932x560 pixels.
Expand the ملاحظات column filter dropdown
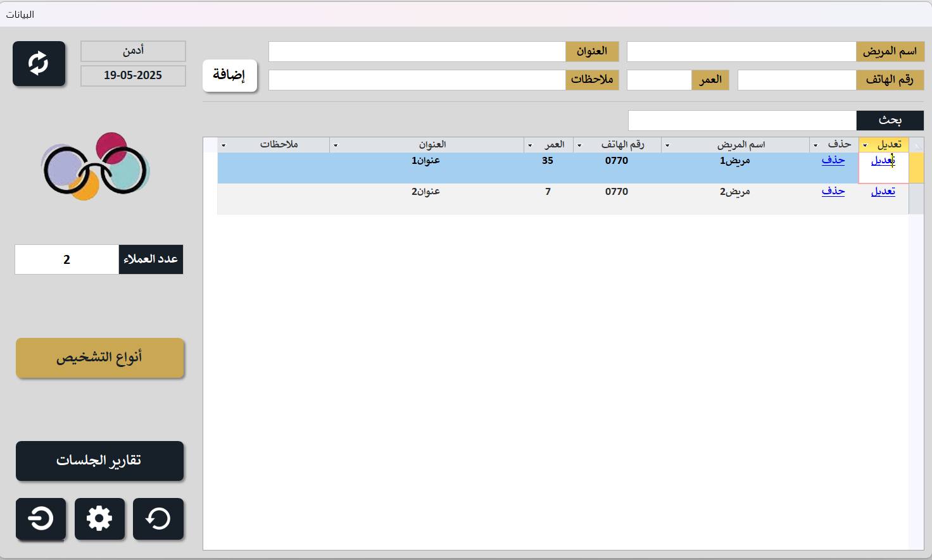tap(224, 146)
